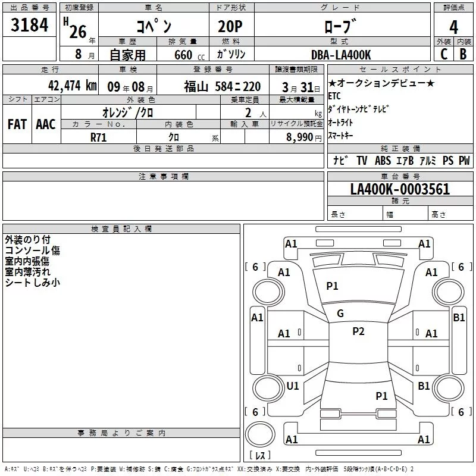Select the mileage 42,474 km
Image resolution: width=476 pixels, height=476 pixels.
pyautogui.click(x=73, y=86)
